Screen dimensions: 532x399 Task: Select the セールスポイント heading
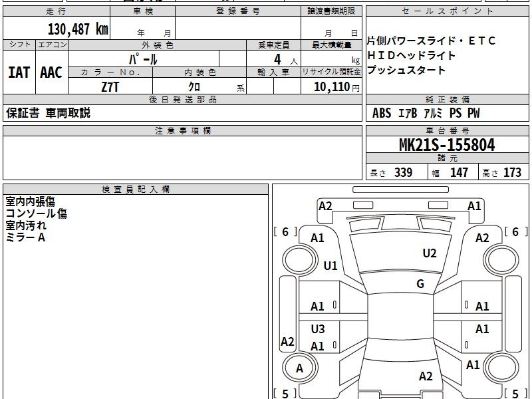click(447, 11)
